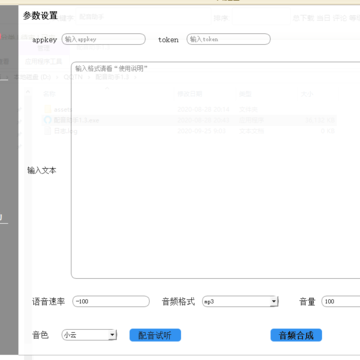The height and width of the screenshot is (360, 360).
Task: Open the faint 管理 ribbon tab
Action: (x=44, y=48)
